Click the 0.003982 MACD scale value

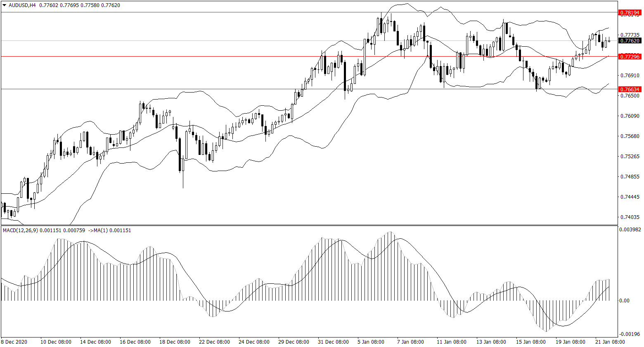pyautogui.click(x=630, y=230)
